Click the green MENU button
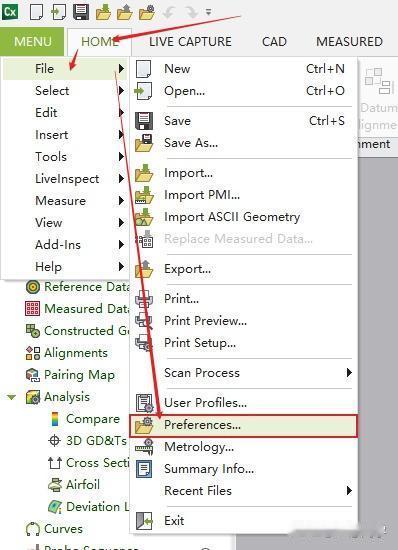 coord(32,41)
